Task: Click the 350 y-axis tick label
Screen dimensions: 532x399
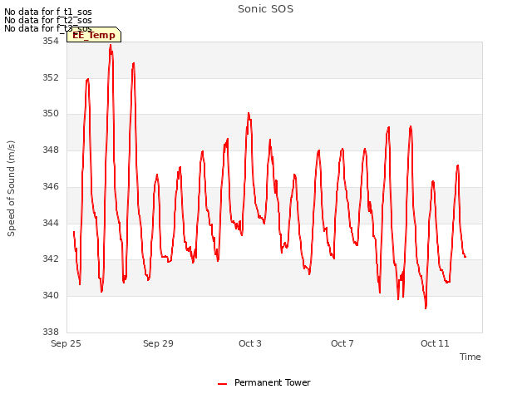Action: pyautogui.click(x=50, y=114)
